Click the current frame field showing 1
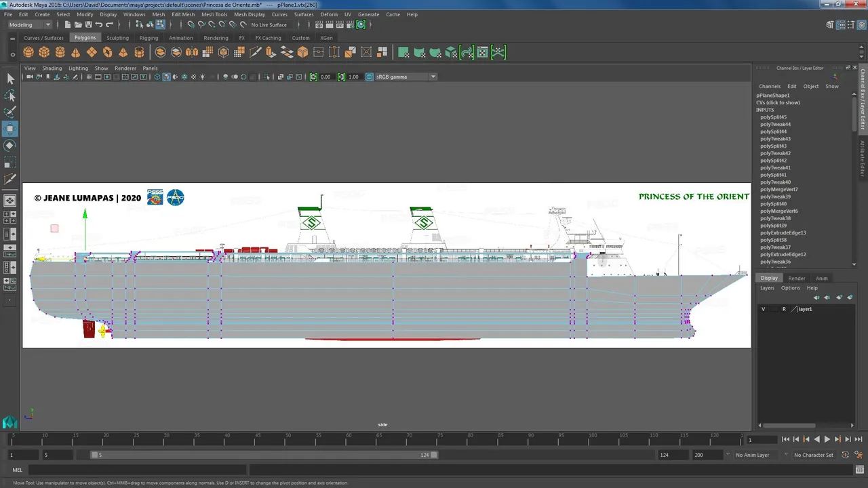This screenshot has width=868, height=488. 763,440
